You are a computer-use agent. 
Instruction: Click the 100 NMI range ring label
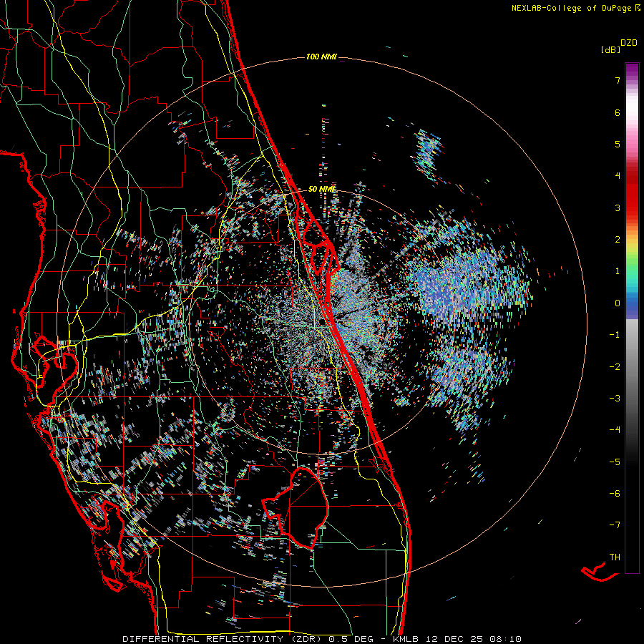321,57
